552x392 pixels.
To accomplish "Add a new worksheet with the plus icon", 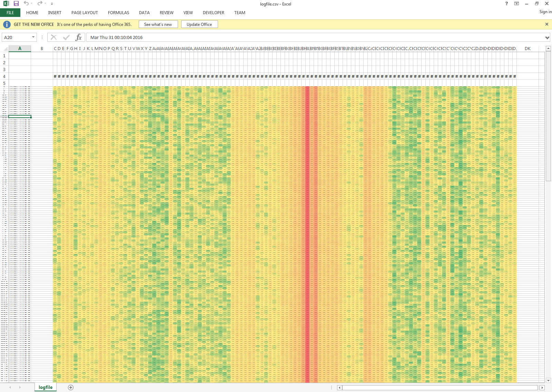I will (71, 387).
